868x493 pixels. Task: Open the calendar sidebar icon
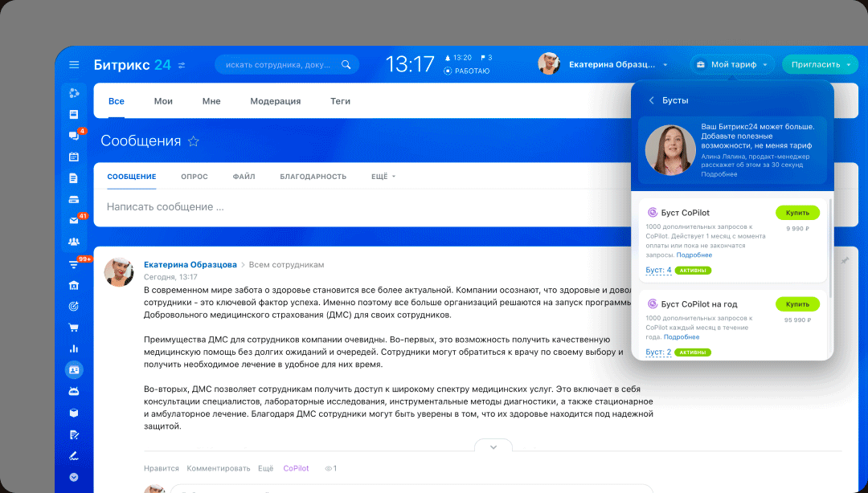pyautogui.click(x=74, y=157)
